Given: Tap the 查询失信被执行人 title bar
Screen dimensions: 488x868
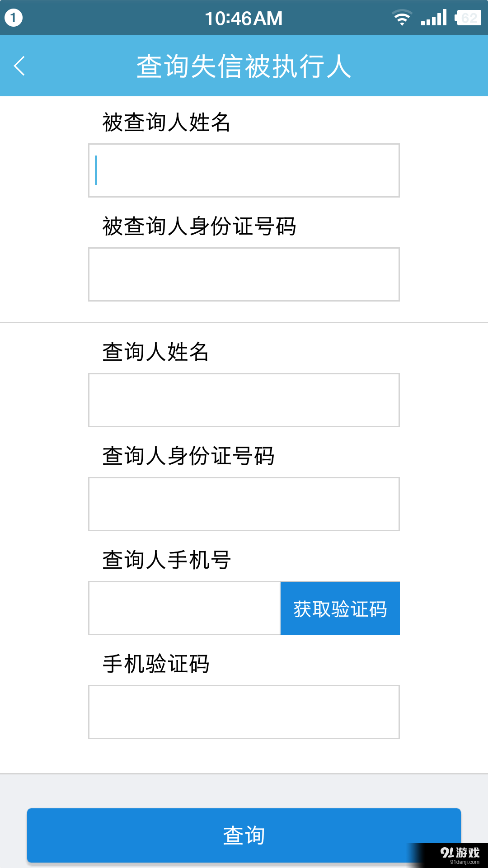Looking at the screenshot, I should point(244,65).
